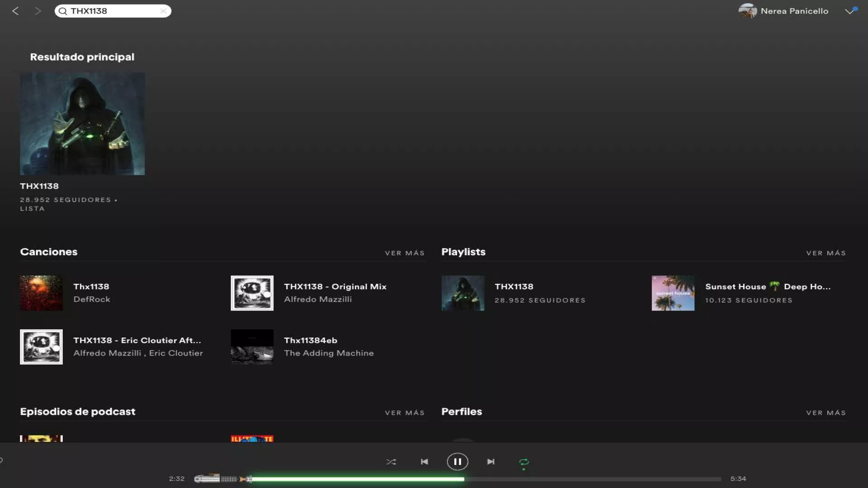Click Ver más next to Canciones
868x488 pixels.
pos(405,253)
